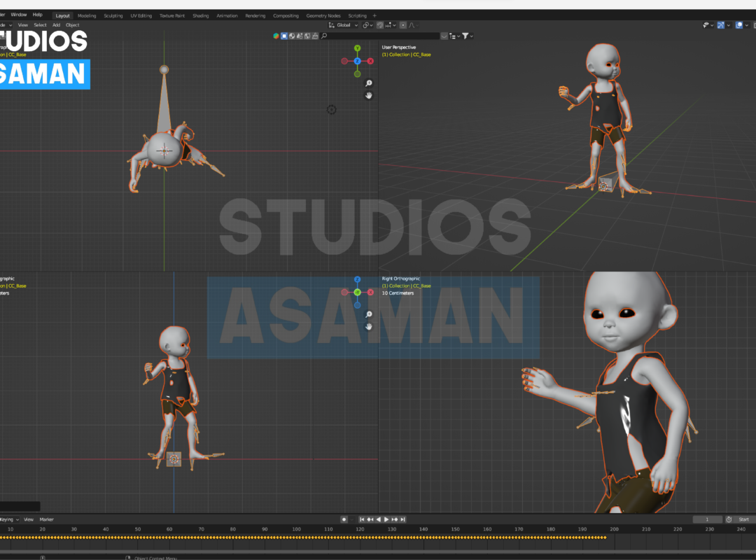Toggle auto keying record button in timeline
756x560 pixels.
click(x=344, y=519)
